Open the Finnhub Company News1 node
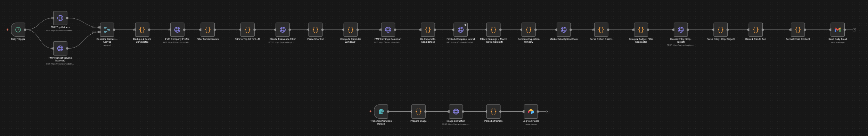868x136 pixels. pos(461,30)
